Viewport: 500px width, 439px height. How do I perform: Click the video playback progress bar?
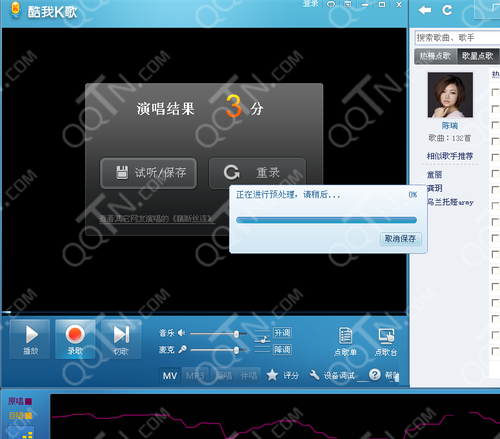[x=204, y=312]
